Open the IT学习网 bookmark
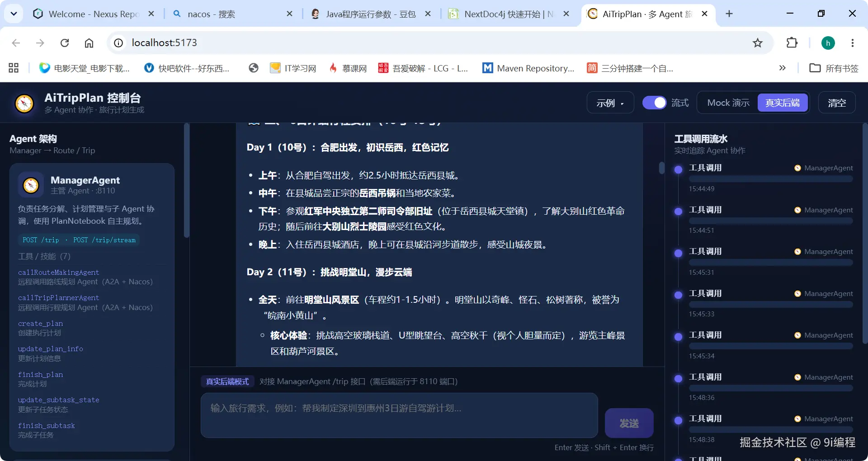868x461 pixels. point(293,68)
